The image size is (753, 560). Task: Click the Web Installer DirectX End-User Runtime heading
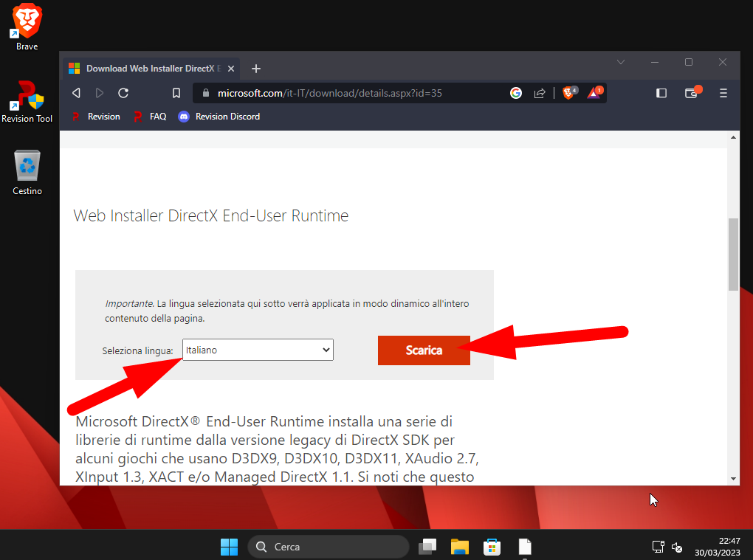click(x=211, y=215)
